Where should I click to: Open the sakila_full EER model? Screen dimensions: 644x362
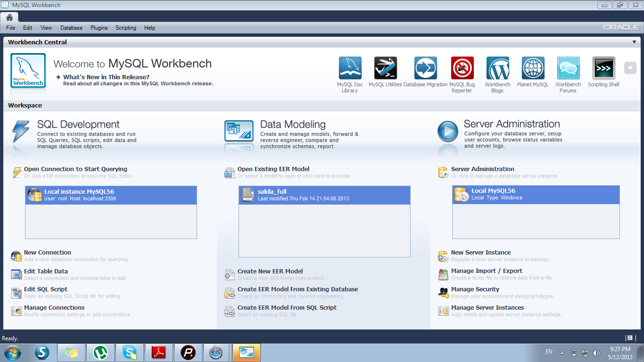pyautogui.click(x=324, y=195)
